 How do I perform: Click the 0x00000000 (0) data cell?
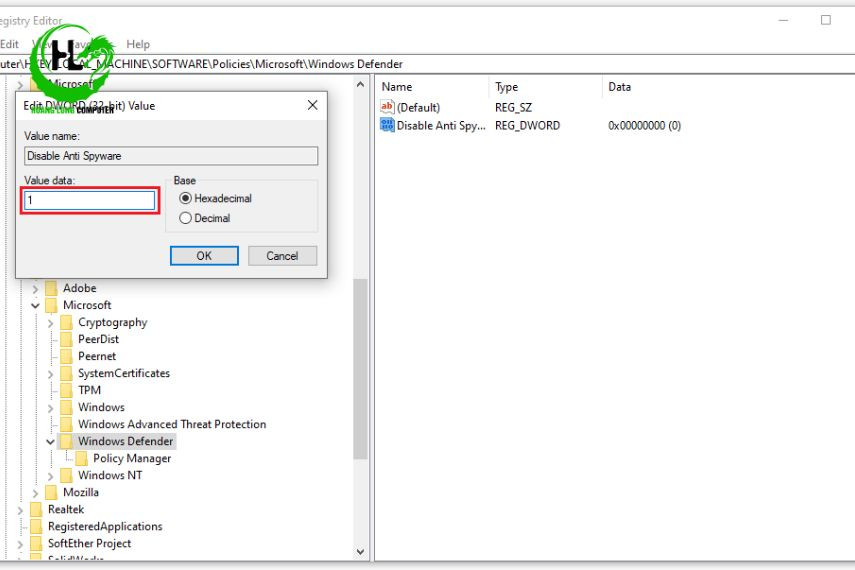645,125
